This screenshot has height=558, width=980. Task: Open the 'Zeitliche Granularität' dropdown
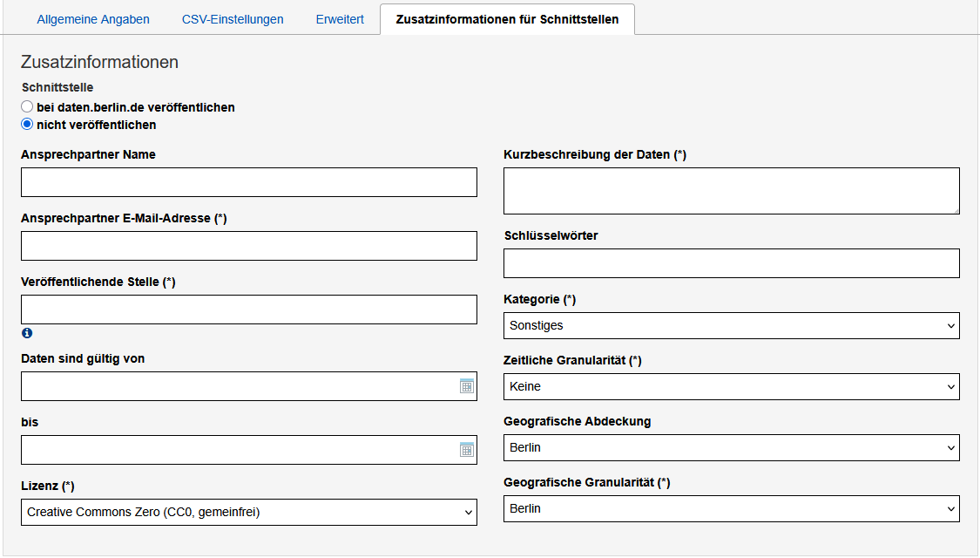[731, 386]
